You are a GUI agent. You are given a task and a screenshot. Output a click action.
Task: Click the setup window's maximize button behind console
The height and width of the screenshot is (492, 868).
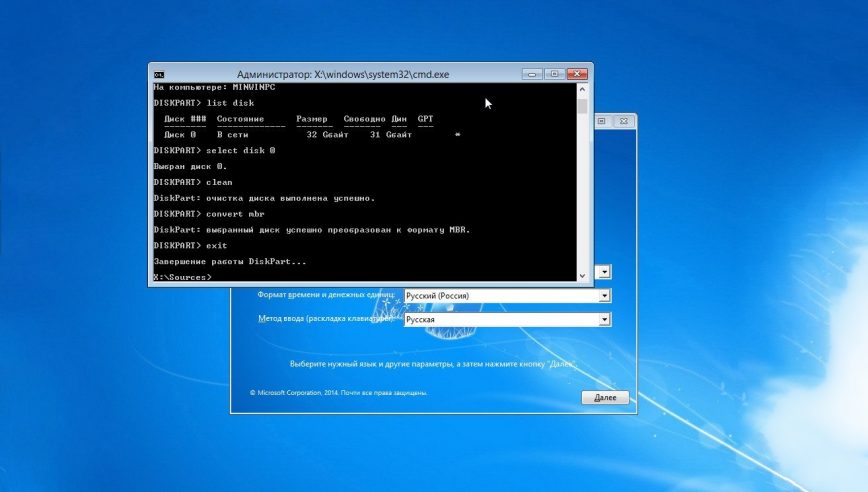[602, 120]
